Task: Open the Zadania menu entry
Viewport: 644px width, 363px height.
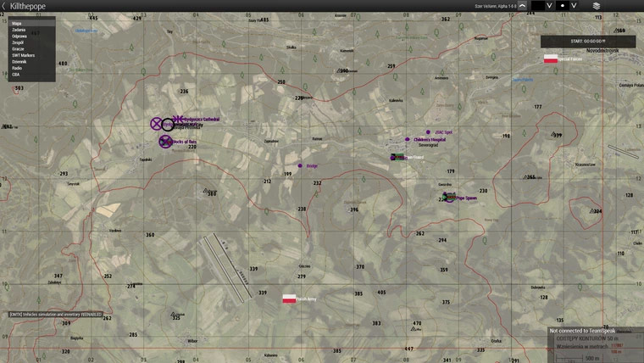Action: (x=19, y=30)
